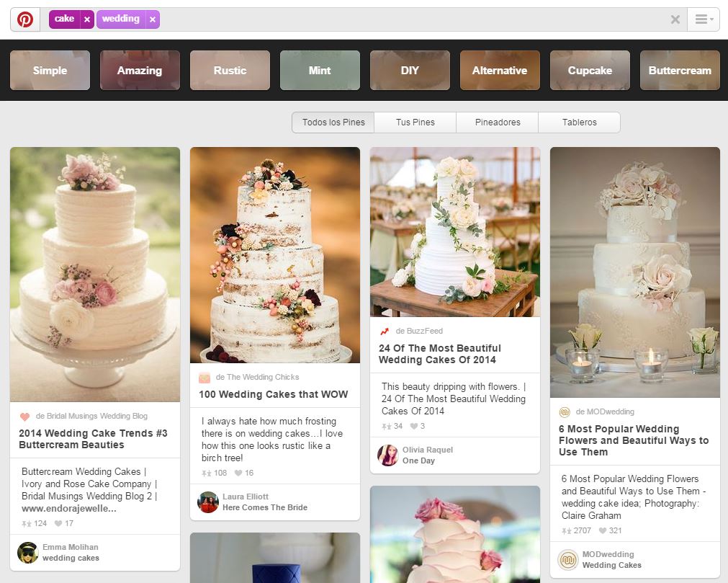Click the Pinterest logo icon
The width and height of the screenshot is (728, 583).
pos(25,19)
